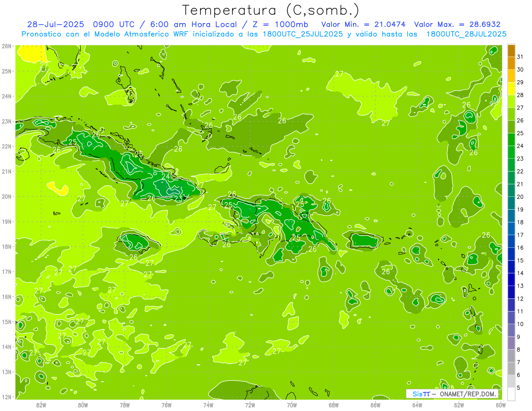
Task: Click the 64W longitude axis label
Action: tap(417, 405)
